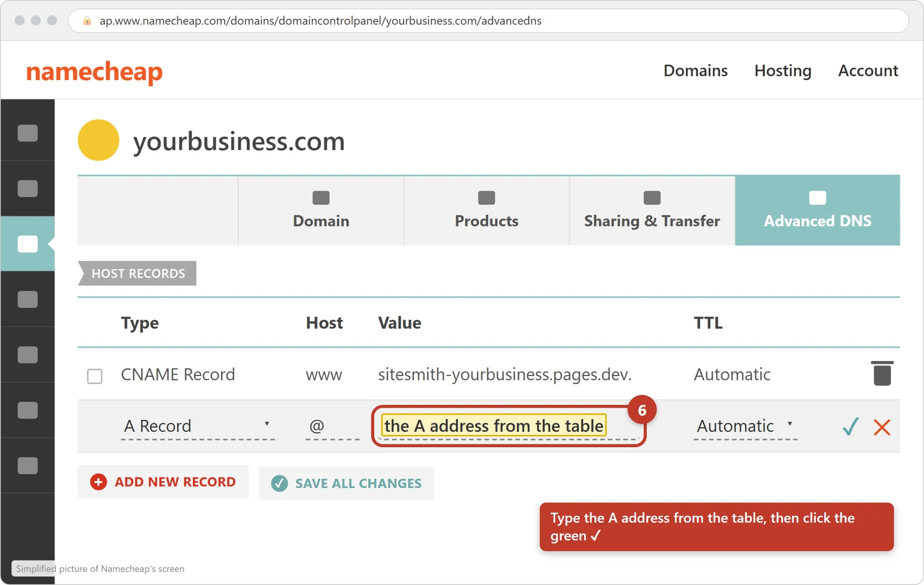Image resolution: width=924 pixels, height=585 pixels.
Task: Delete the CNAME Record with the trash icon
Action: coord(882,373)
